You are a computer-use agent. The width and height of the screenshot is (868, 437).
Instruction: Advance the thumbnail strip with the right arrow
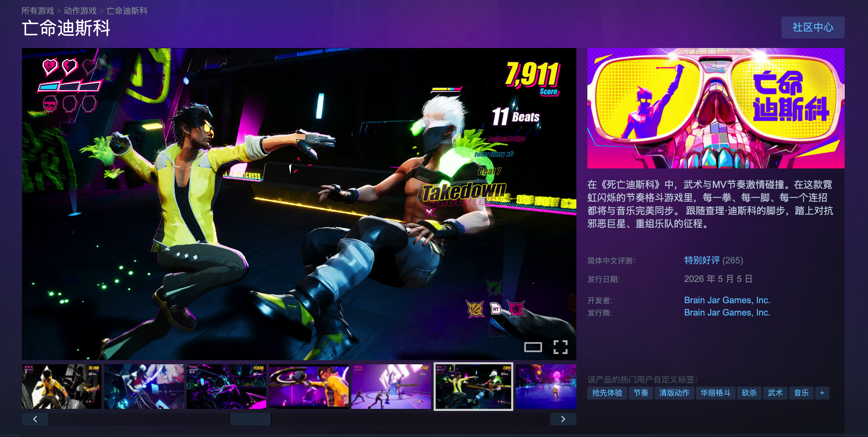click(563, 419)
